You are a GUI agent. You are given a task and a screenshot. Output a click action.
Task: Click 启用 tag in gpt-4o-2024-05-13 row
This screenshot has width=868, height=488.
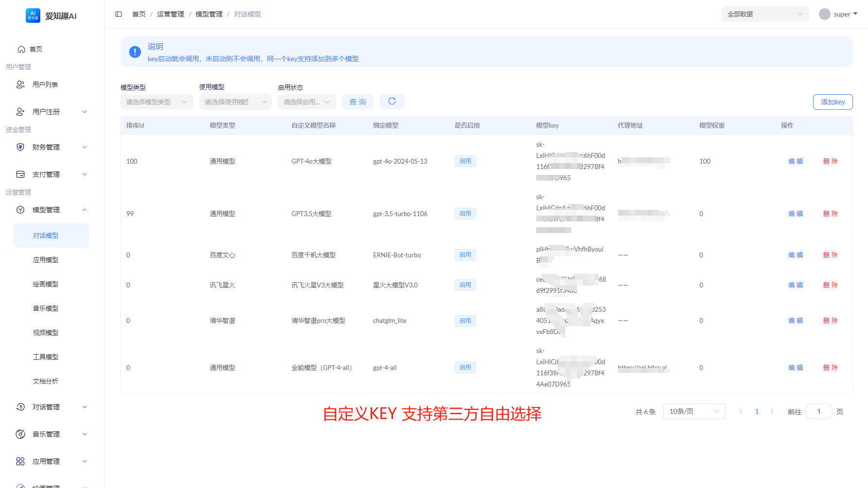465,161
